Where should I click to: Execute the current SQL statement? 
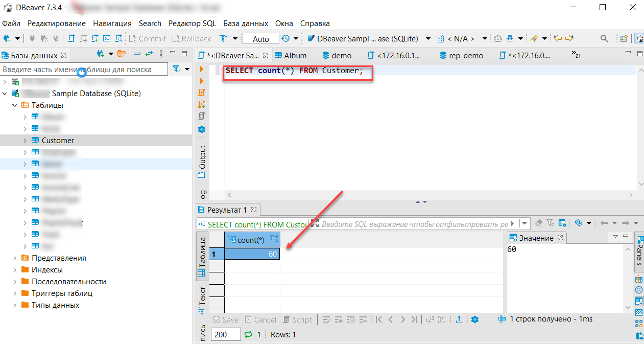[x=201, y=68]
